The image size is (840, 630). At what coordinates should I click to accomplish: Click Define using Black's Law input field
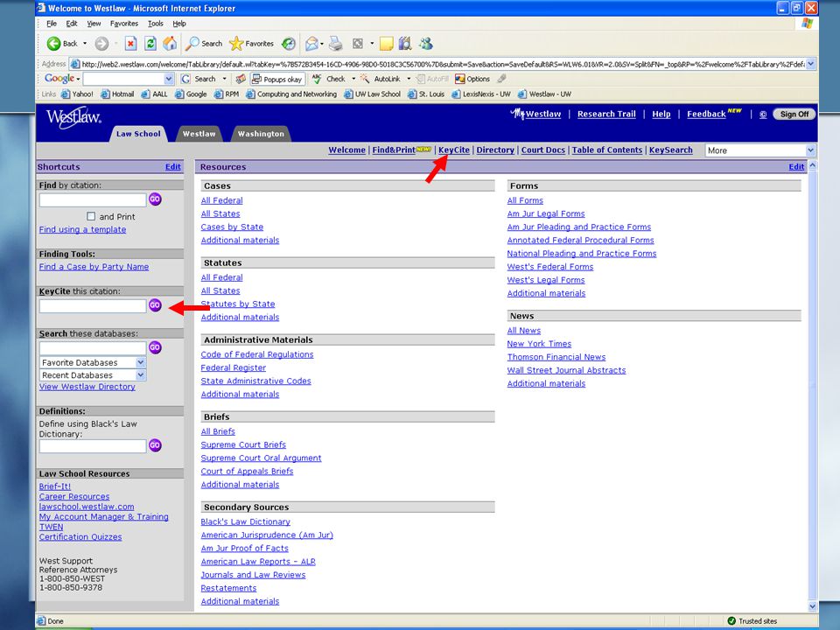pos(93,446)
